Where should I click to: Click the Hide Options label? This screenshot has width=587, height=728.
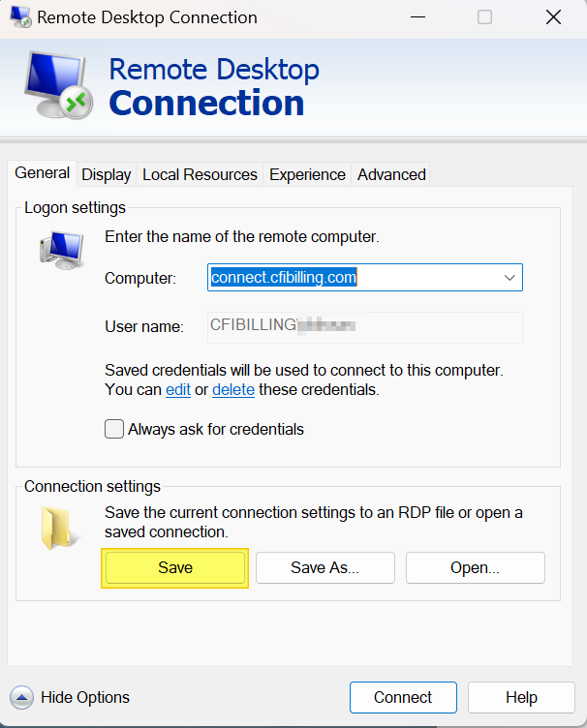point(85,697)
